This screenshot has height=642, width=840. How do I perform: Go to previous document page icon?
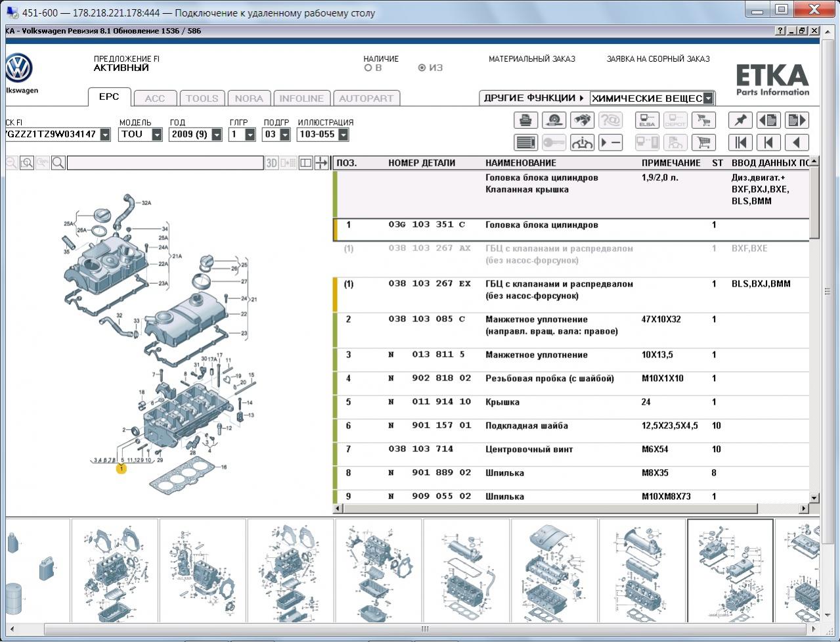768,120
